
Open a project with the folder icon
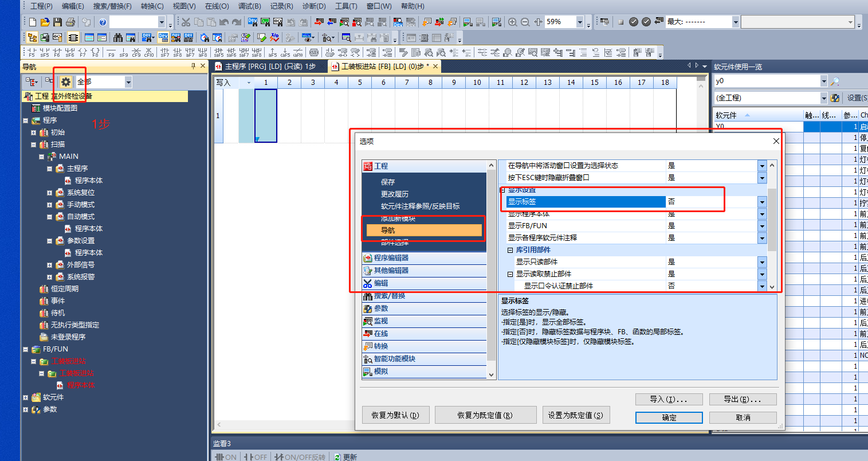pos(45,22)
